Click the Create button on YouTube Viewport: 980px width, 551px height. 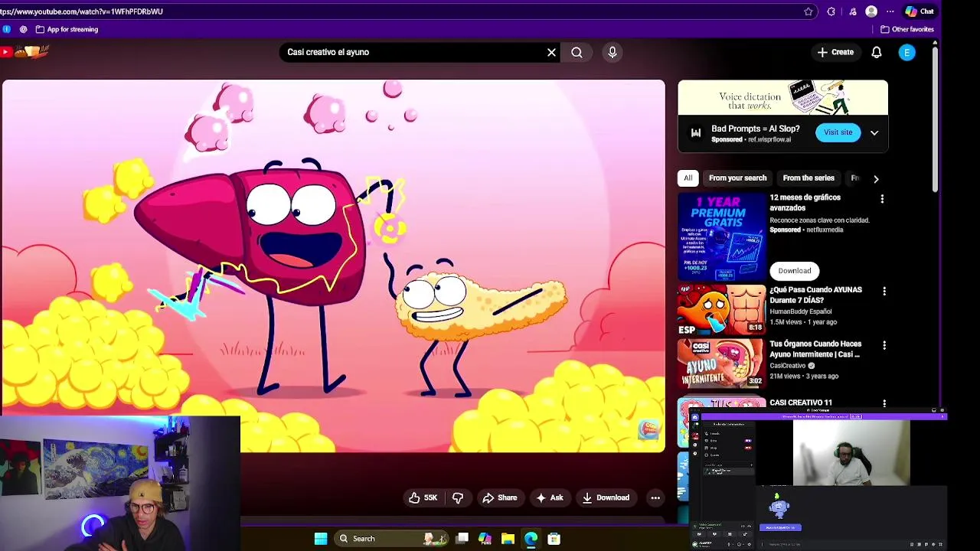[835, 52]
